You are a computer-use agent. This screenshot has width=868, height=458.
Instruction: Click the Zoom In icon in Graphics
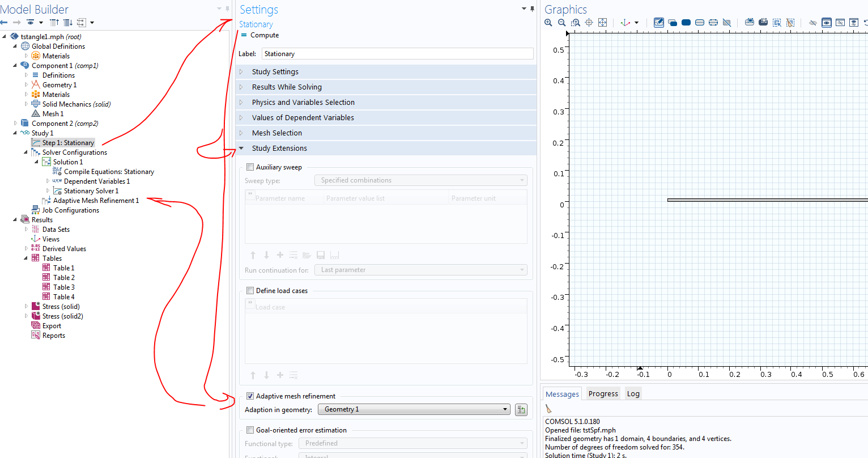click(548, 23)
